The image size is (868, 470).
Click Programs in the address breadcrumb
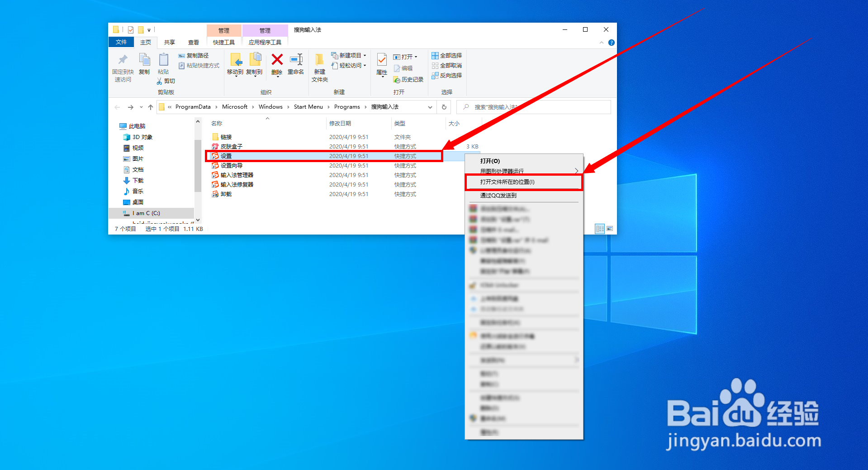coord(347,107)
